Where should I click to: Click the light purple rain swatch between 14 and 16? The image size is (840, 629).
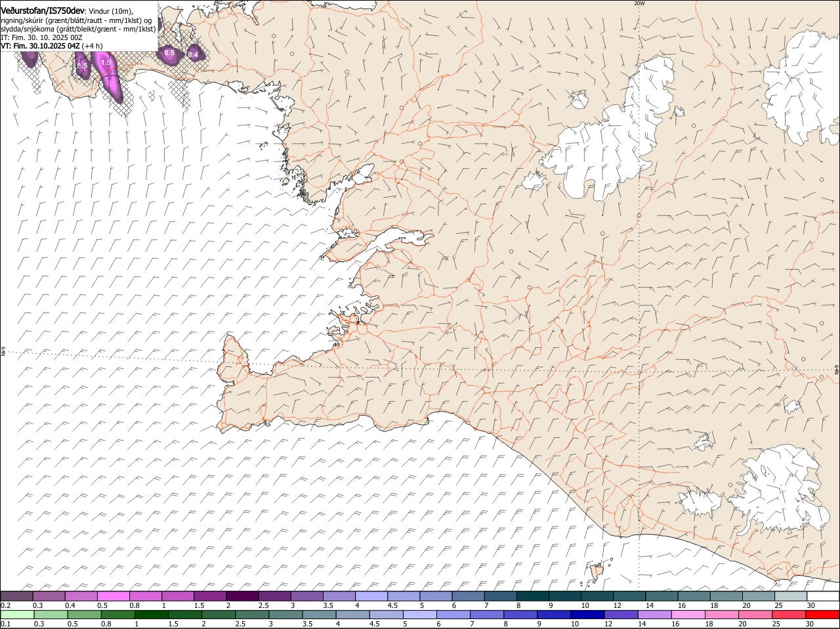[654, 615]
